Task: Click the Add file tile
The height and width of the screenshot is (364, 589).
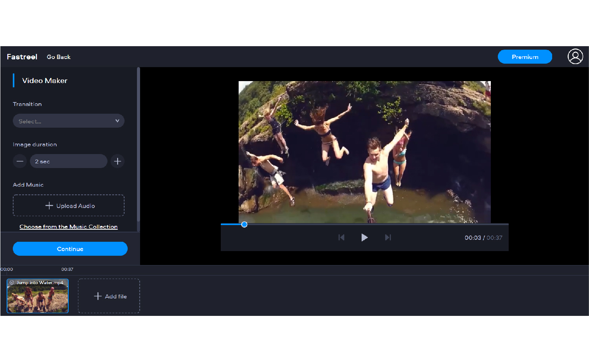Action: (x=109, y=296)
